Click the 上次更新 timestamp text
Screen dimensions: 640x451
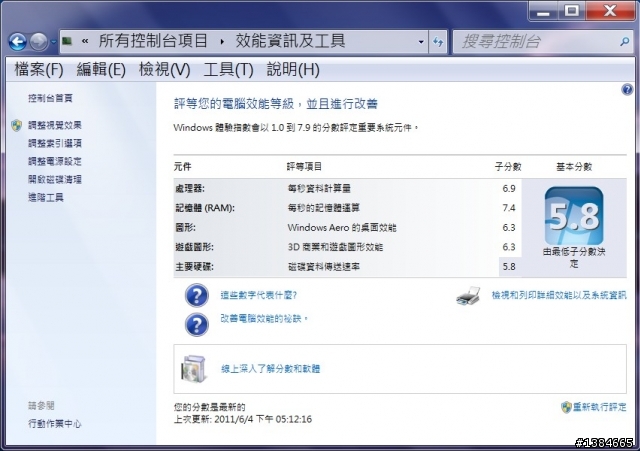(x=243, y=419)
